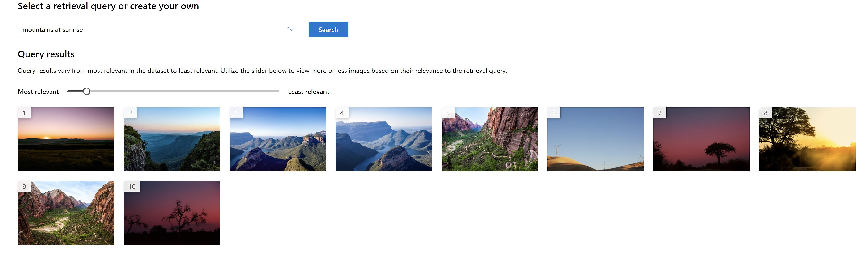This screenshot has height=255, width=868.
Task: Select image result number 1
Action: pyautogui.click(x=66, y=139)
